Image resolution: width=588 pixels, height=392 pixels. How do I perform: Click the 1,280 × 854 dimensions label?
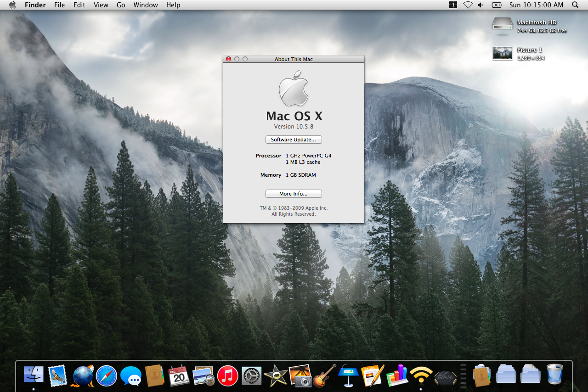531,58
